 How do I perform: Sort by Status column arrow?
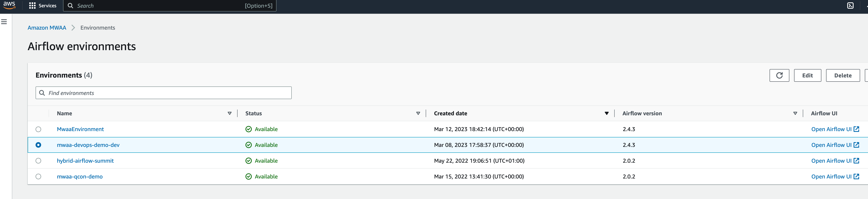[x=418, y=114]
